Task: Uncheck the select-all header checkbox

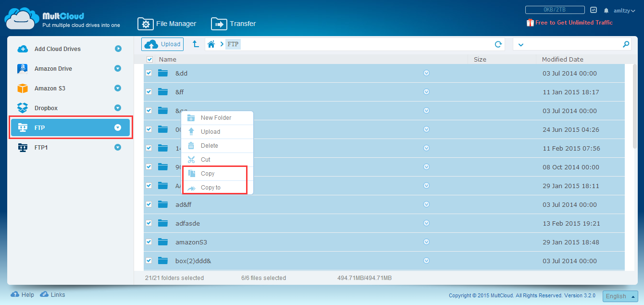Action: pos(149,59)
